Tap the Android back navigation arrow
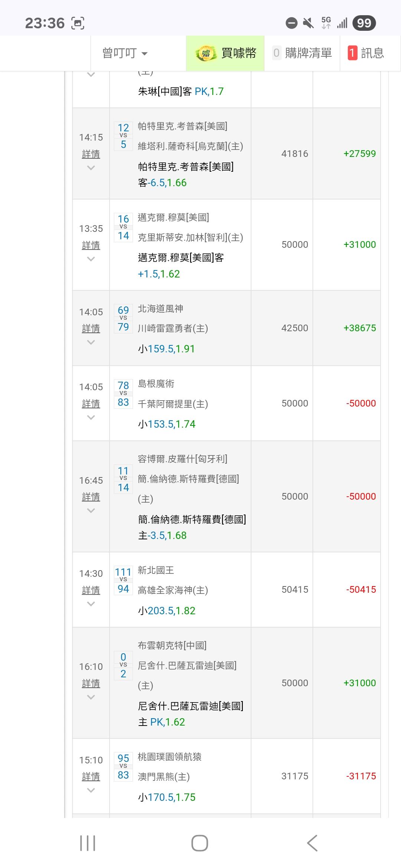The width and height of the screenshot is (401, 868). pos(312,843)
